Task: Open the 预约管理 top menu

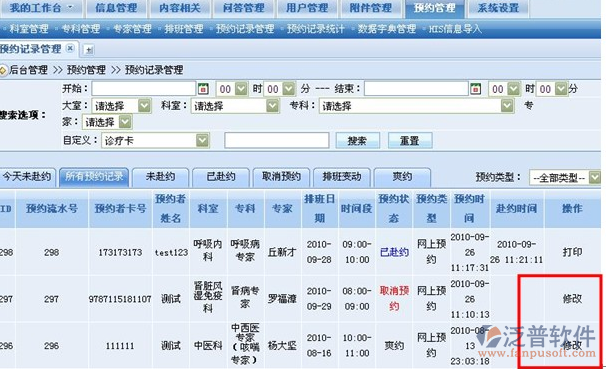Action: [x=434, y=8]
